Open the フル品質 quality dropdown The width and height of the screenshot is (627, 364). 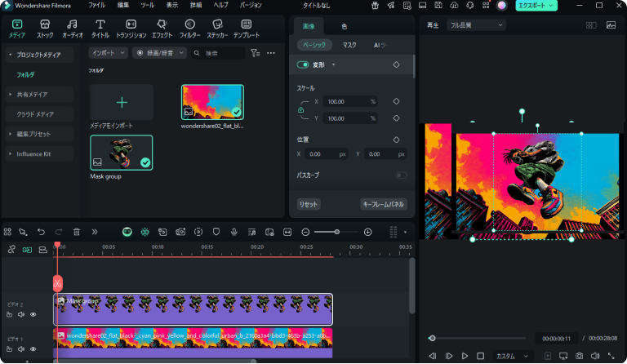[x=476, y=25]
